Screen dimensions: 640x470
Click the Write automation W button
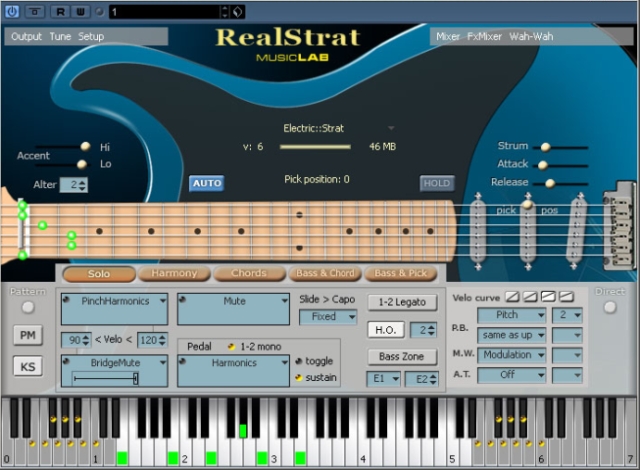tap(79, 12)
